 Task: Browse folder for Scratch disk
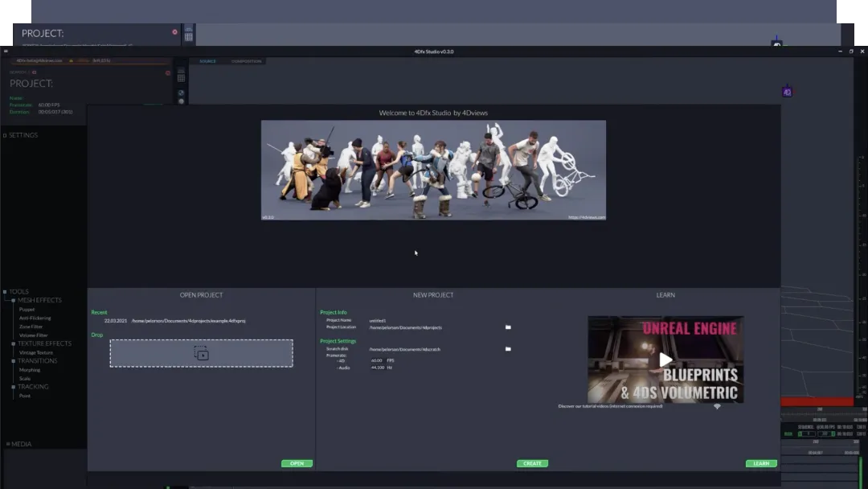coord(508,349)
